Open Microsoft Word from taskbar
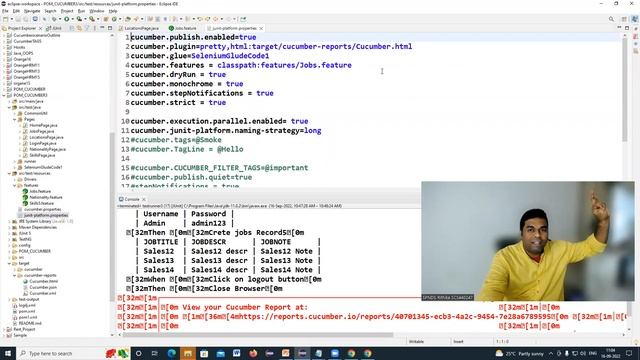640x360 pixels. pyautogui.click(x=237, y=353)
